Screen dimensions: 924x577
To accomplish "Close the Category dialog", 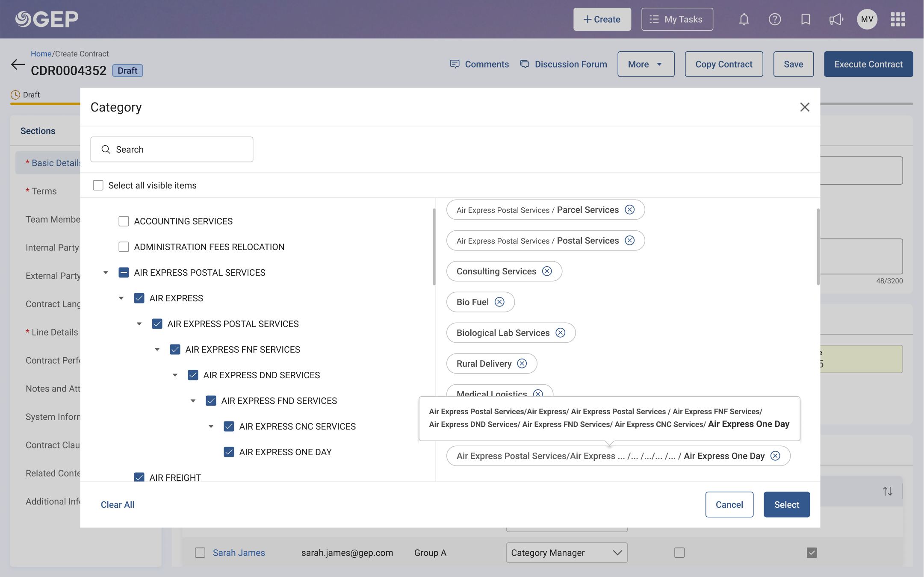I will pyautogui.click(x=805, y=107).
